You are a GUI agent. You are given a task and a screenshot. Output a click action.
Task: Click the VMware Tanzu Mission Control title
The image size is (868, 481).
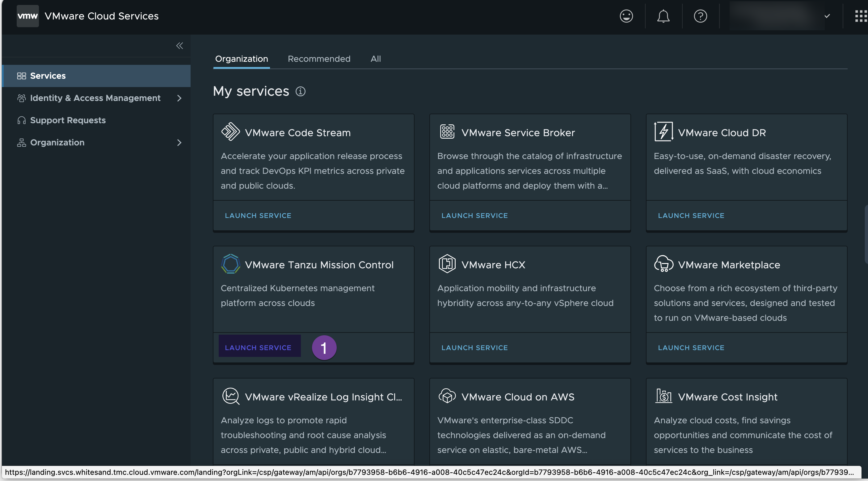click(x=319, y=265)
